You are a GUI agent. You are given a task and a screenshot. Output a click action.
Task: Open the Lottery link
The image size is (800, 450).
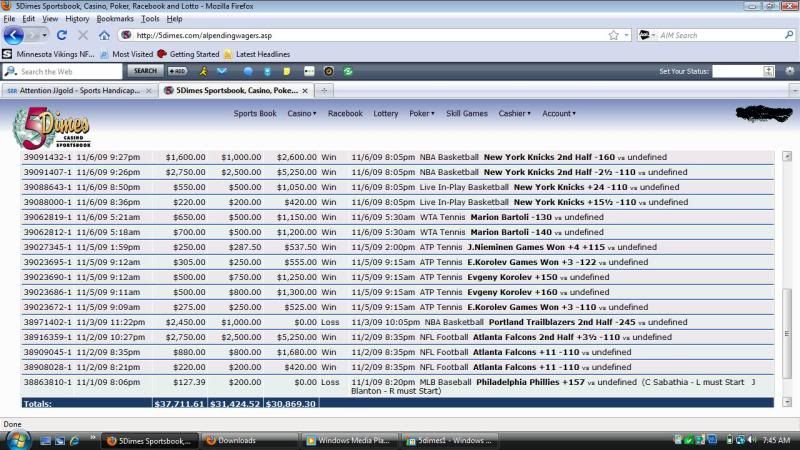(385, 113)
